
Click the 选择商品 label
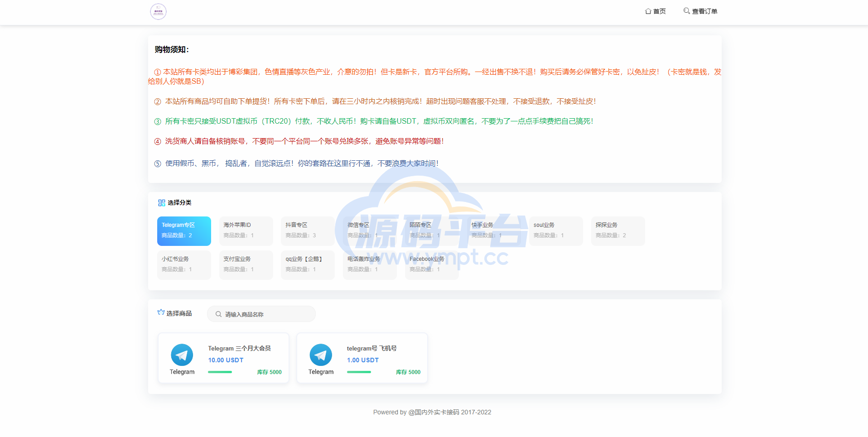179,313
